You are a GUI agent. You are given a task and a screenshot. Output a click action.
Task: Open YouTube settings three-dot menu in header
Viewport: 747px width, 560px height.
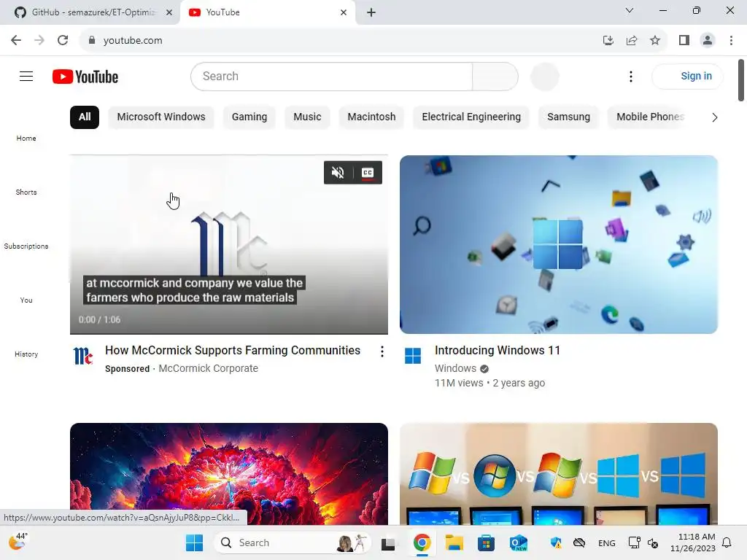[x=631, y=76]
